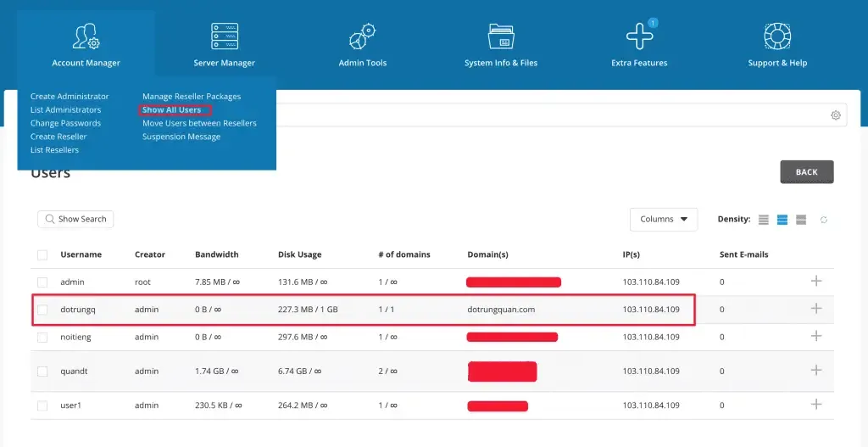Open the Columns dropdown
Screen dimensions: 868x447
tap(663, 220)
